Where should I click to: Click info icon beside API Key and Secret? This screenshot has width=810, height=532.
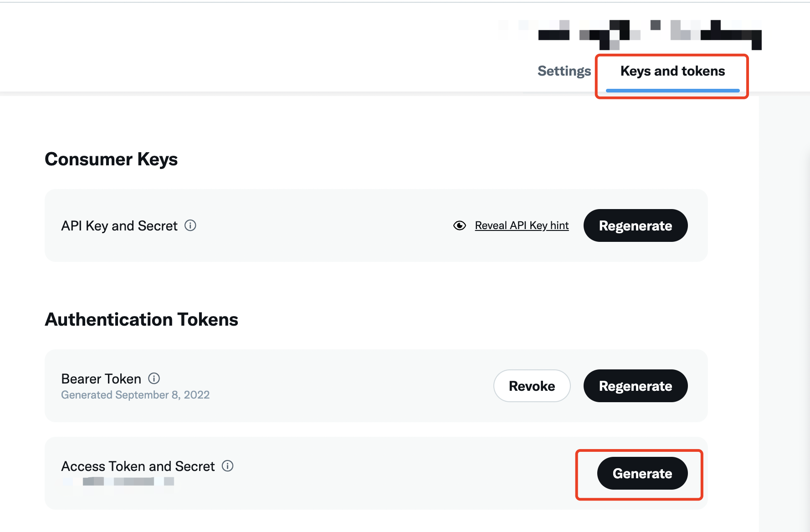coord(190,225)
